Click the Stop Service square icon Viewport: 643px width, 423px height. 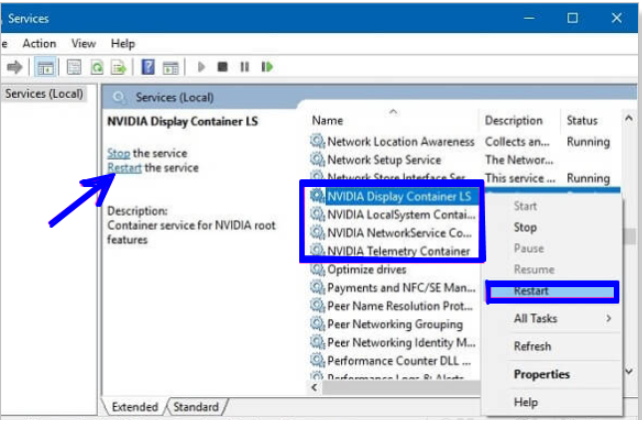point(222,67)
